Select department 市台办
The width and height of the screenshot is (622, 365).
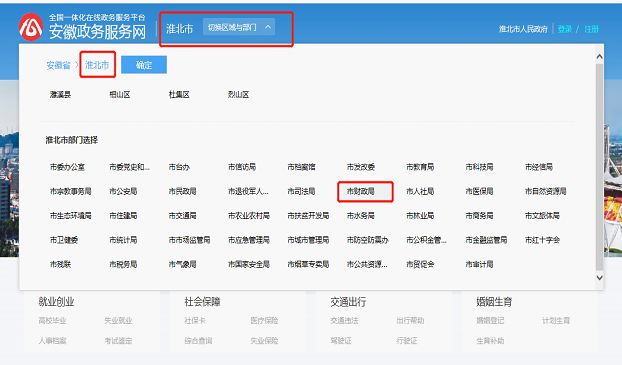[179, 167]
